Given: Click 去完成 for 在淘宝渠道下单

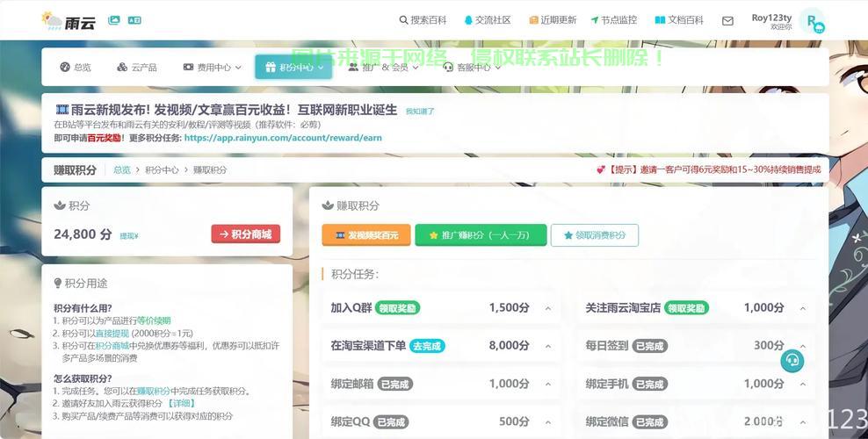Looking at the screenshot, I should (427, 346).
